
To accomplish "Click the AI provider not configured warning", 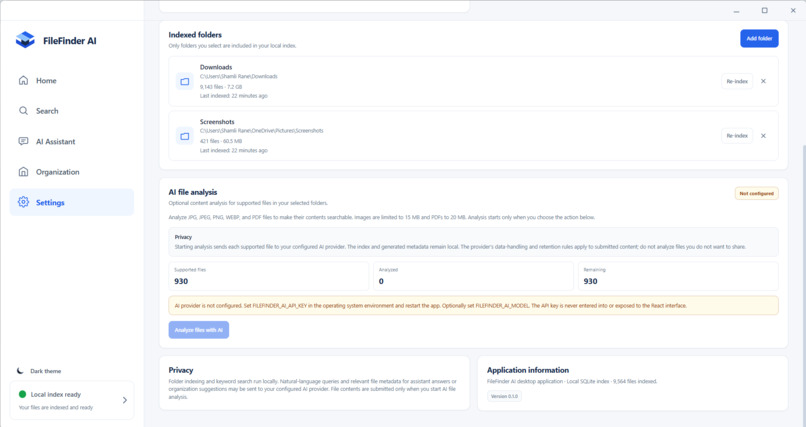I will click(x=473, y=306).
